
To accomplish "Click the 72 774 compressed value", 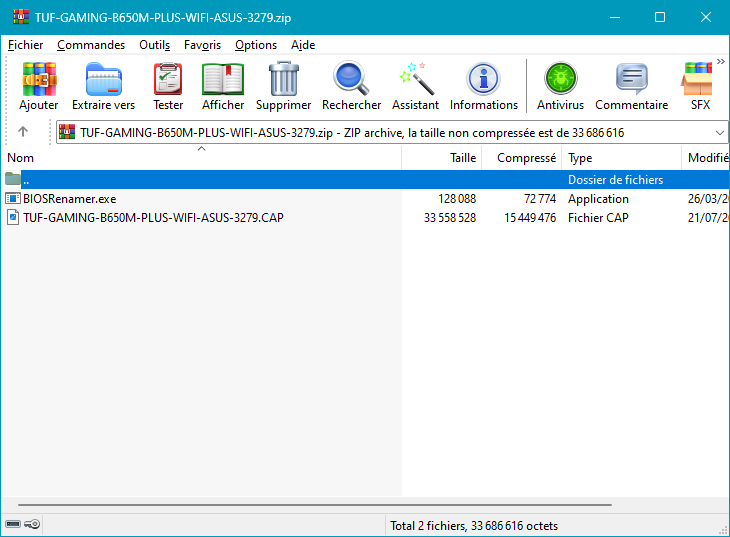I will pyautogui.click(x=540, y=199).
